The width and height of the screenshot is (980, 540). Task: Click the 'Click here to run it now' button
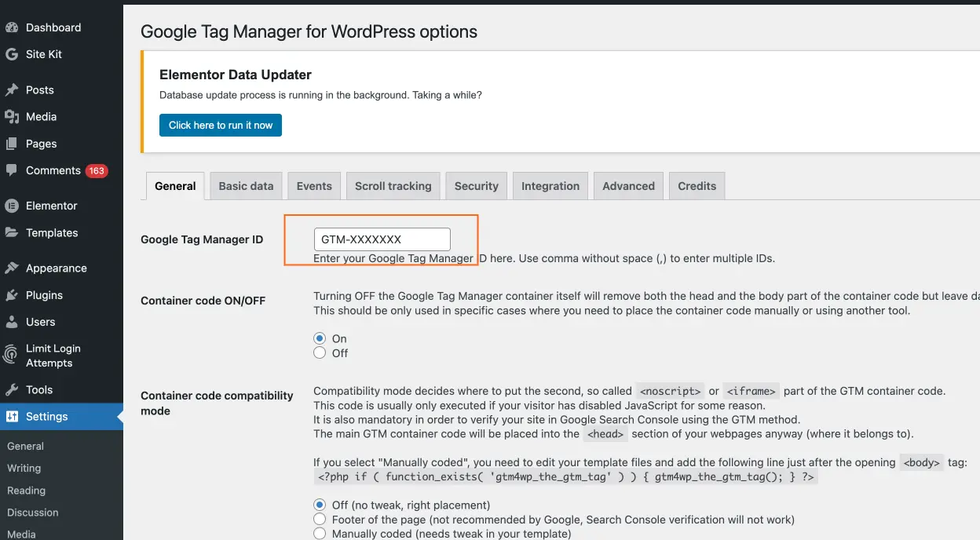click(x=221, y=125)
